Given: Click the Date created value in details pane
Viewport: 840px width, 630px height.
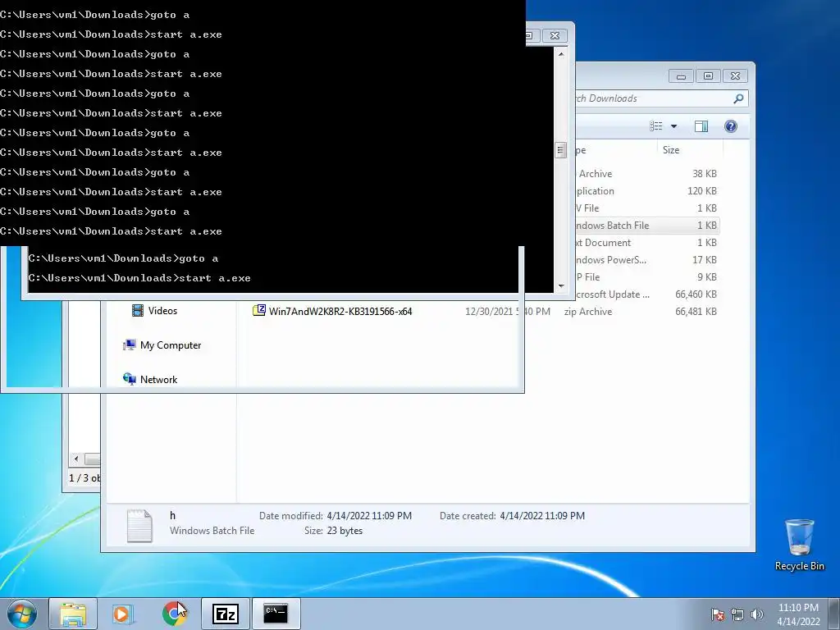Looking at the screenshot, I should 542,516.
